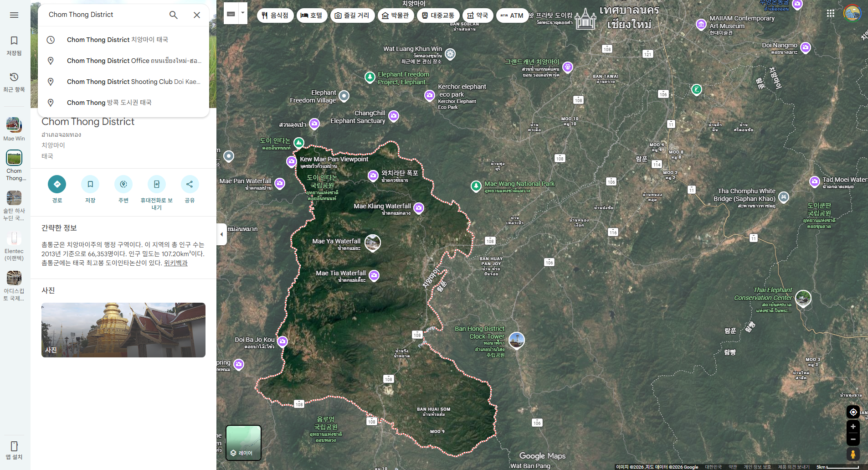The height and width of the screenshot is (470, 868).
Task: Open Recent items (최근 항목) in sidebar
Action: pos(14,82)
